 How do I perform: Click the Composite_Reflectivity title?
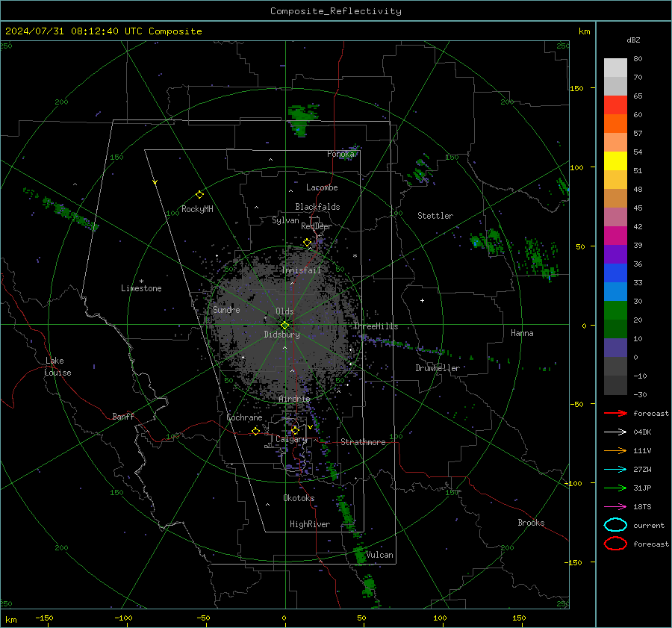[335, 11]
